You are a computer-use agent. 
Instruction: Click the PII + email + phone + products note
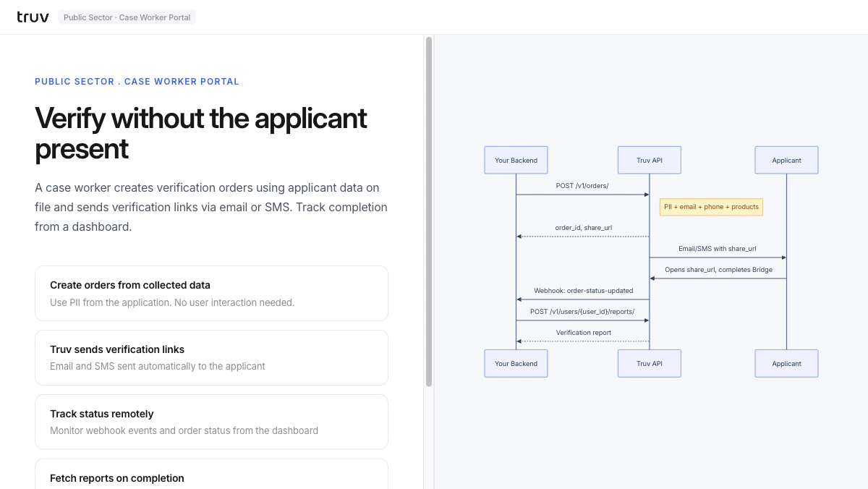[711, 207]
